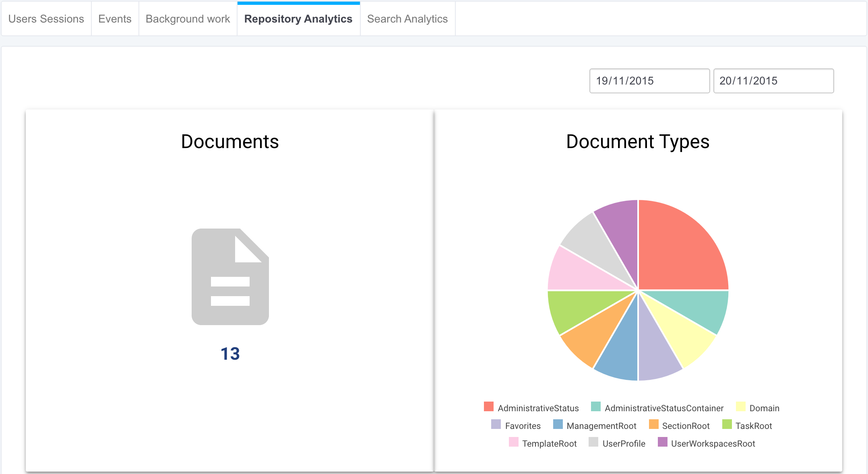Open the Search Analytics tab
This screenshot has width=868, height=474.
(x=407, y=19)
